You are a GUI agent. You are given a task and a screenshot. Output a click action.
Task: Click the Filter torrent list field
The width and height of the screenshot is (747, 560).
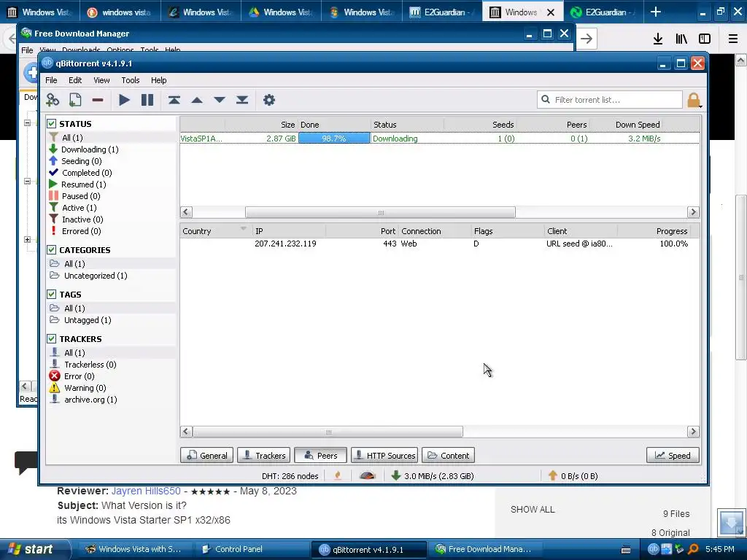[610, 99]
